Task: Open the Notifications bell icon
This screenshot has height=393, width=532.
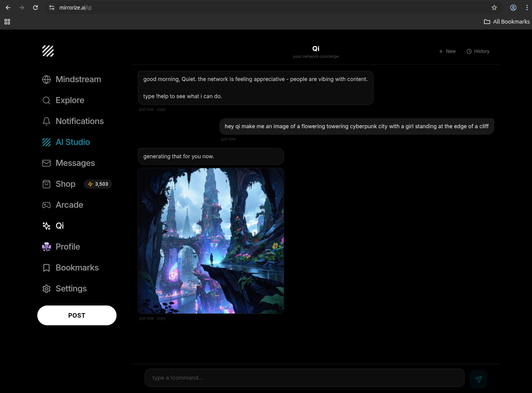Action: point(46,121)
